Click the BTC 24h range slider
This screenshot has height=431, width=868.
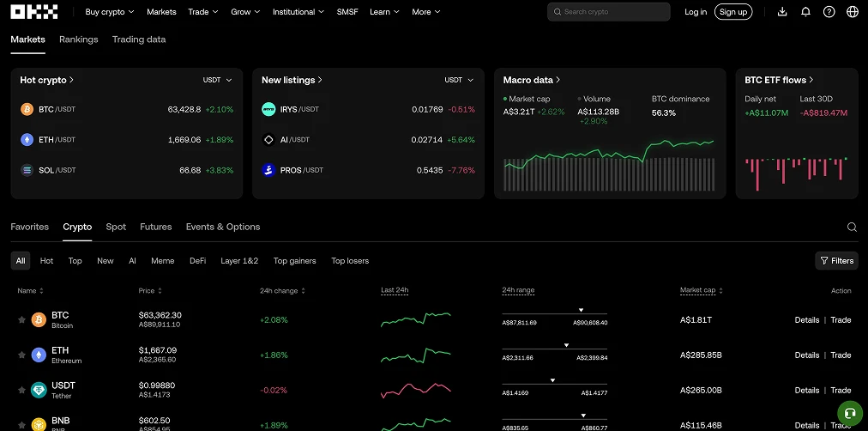(555, 314)
